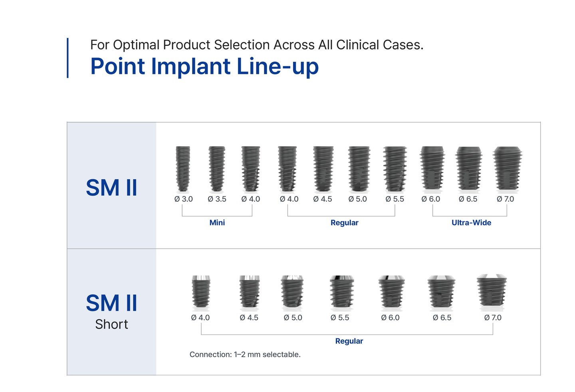Image resolution: width=575 pixels, height=392 pixels.
Task: Click the Ultra-Wide category label
Action: point(471,223)
